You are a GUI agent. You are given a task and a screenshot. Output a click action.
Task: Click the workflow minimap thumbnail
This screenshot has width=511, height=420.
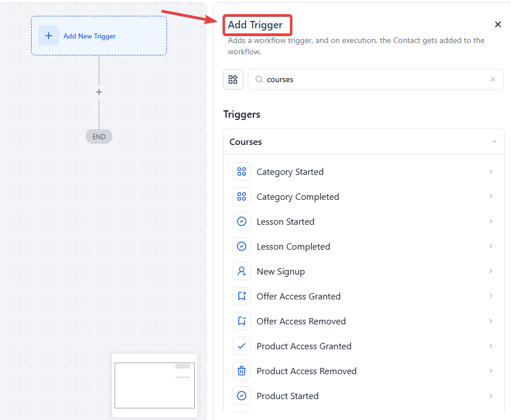[154, 385]
